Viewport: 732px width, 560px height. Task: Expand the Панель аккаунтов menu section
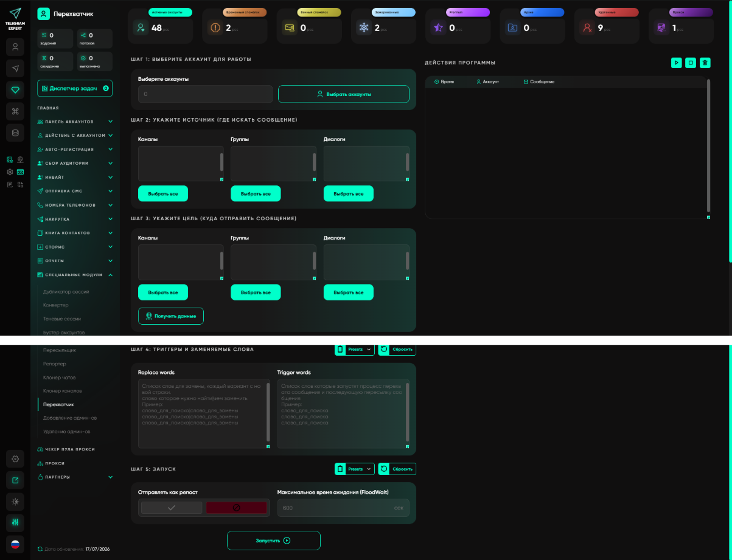point(75,122)
